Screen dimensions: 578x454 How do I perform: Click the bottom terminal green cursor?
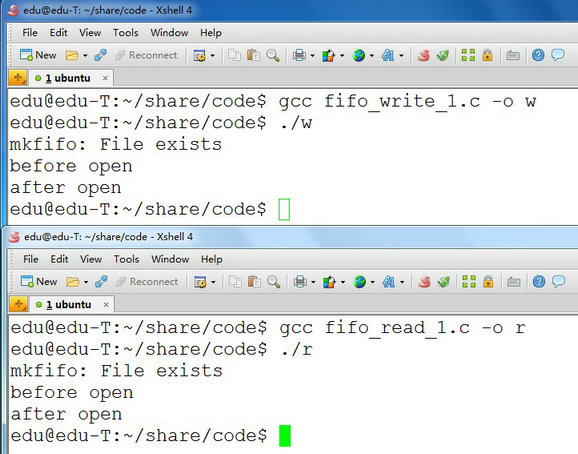(x=285, y=436)
